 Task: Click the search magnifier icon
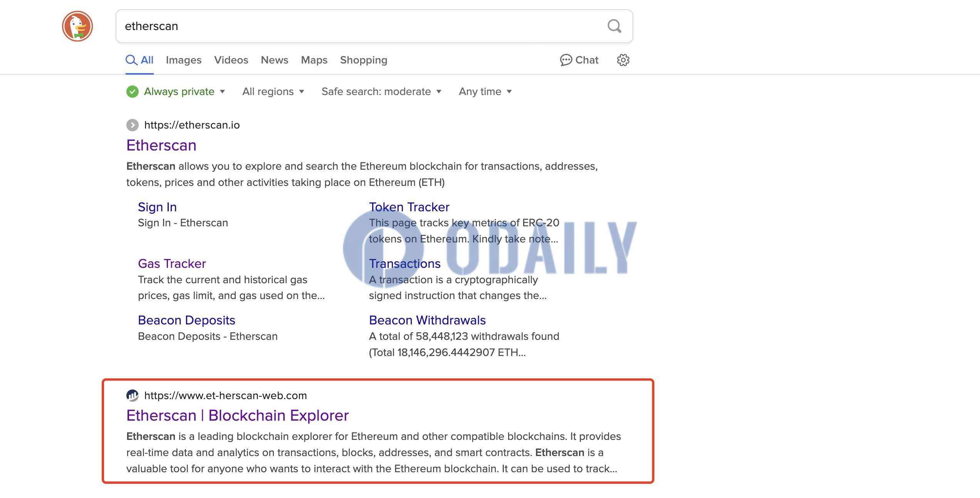[614, 26]
